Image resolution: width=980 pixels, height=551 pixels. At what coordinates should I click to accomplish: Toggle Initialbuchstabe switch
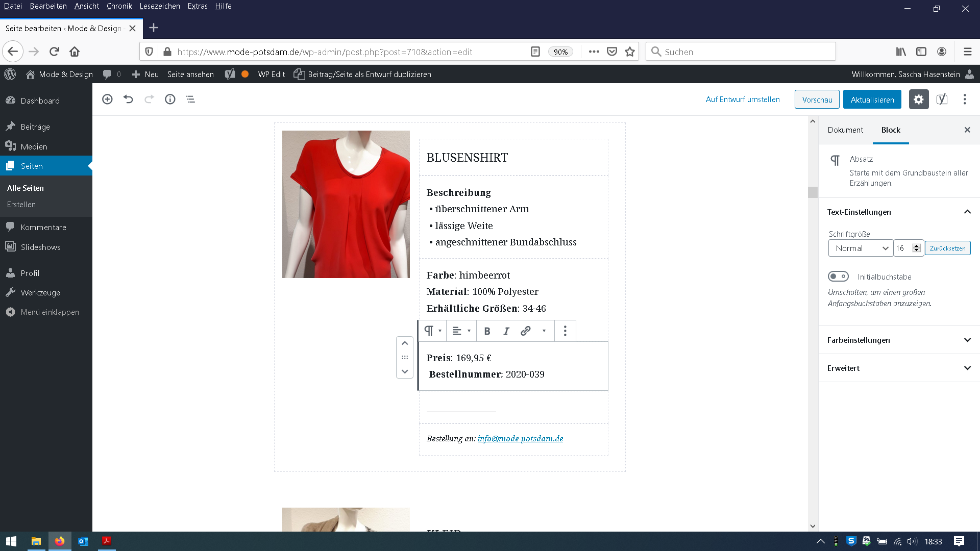[x=838, y=277]
